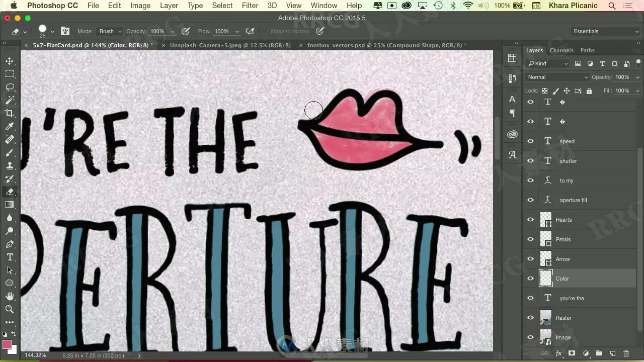The height and width of the screenshot is (362, 644).
Task: Lock transparent pixels
Action: click(544, 91)
